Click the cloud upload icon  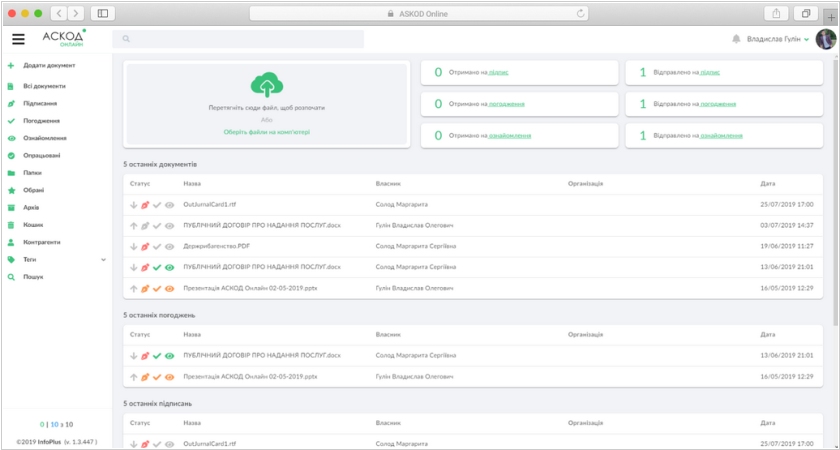[266, 84]
